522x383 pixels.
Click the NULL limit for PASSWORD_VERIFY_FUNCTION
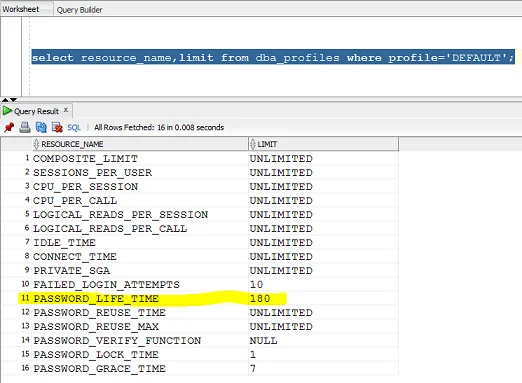(263, 341)
